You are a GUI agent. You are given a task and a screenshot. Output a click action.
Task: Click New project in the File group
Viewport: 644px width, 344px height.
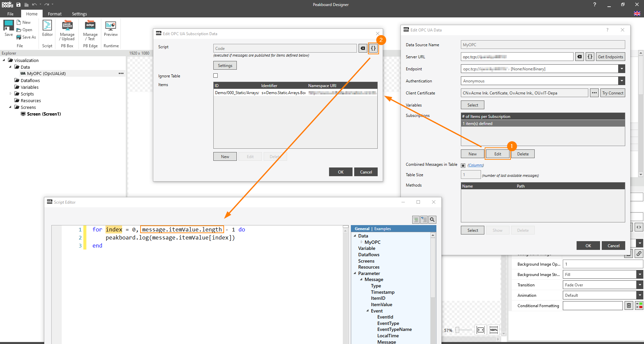pos(23,22)
